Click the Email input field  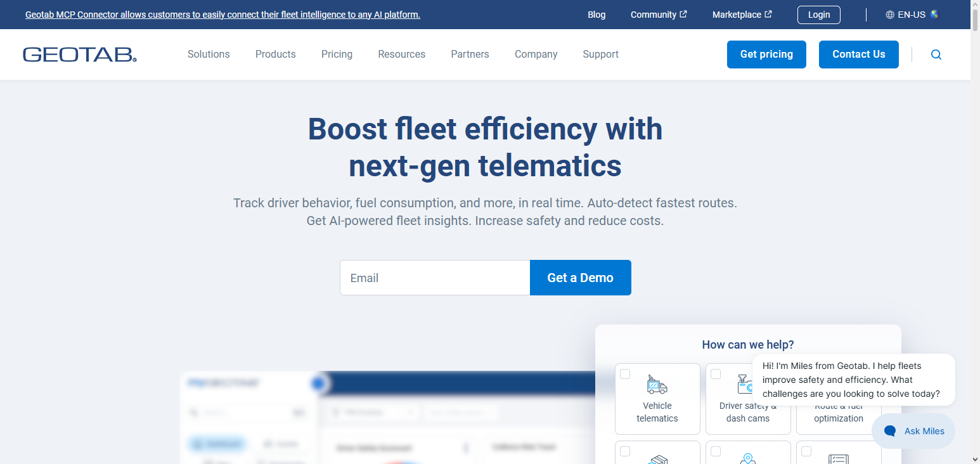click(435, 278)
